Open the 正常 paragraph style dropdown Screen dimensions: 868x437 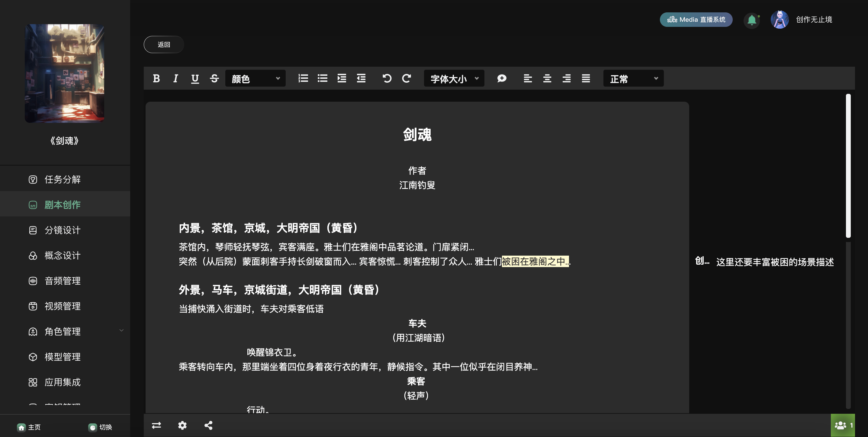point(633,78)
